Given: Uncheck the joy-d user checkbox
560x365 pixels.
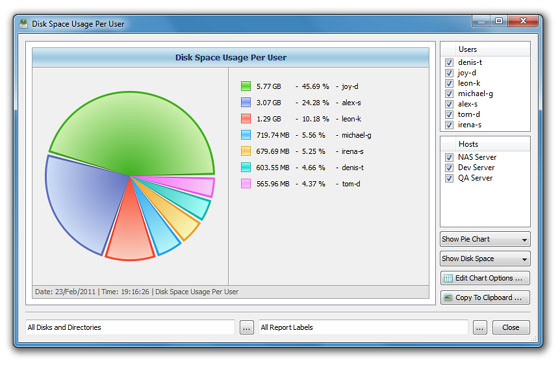Looking at the screenshot, I should click(449, 73).
